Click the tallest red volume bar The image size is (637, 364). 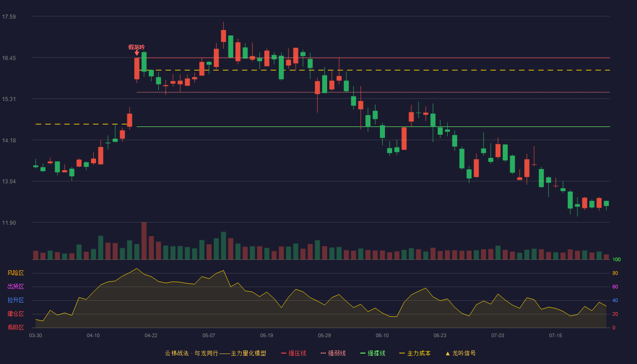pyautogui.click(x=144, y=241)
